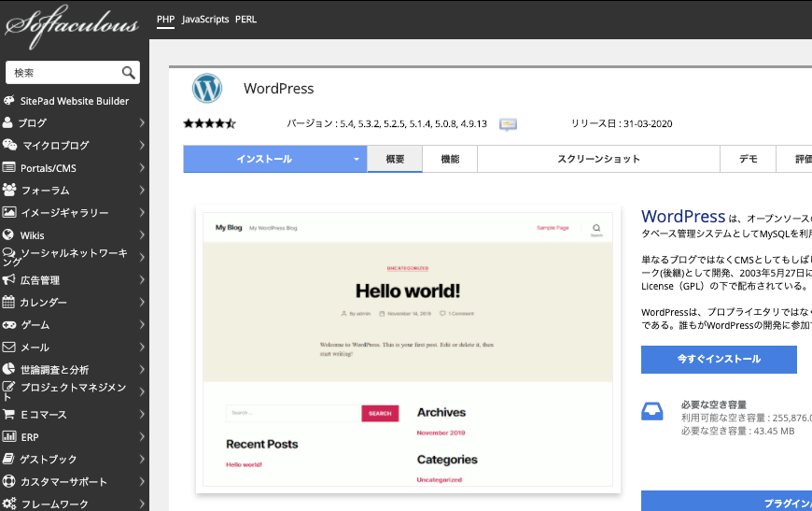Click the プラグイン button at bottom

726,501
